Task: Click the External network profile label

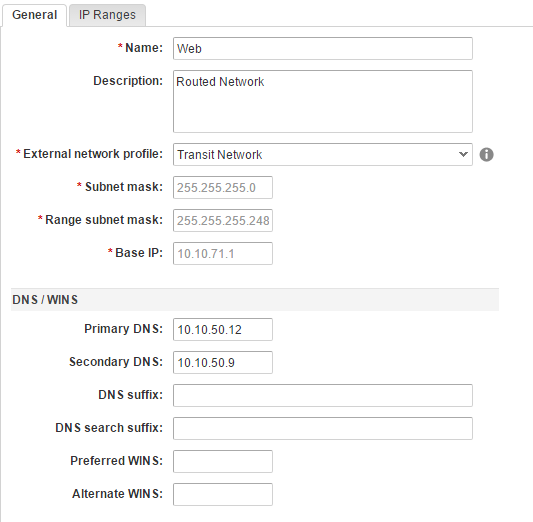Action: pos(93,154)
